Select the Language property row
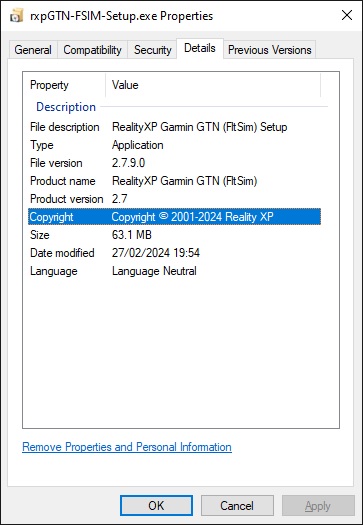 [174, 271]
